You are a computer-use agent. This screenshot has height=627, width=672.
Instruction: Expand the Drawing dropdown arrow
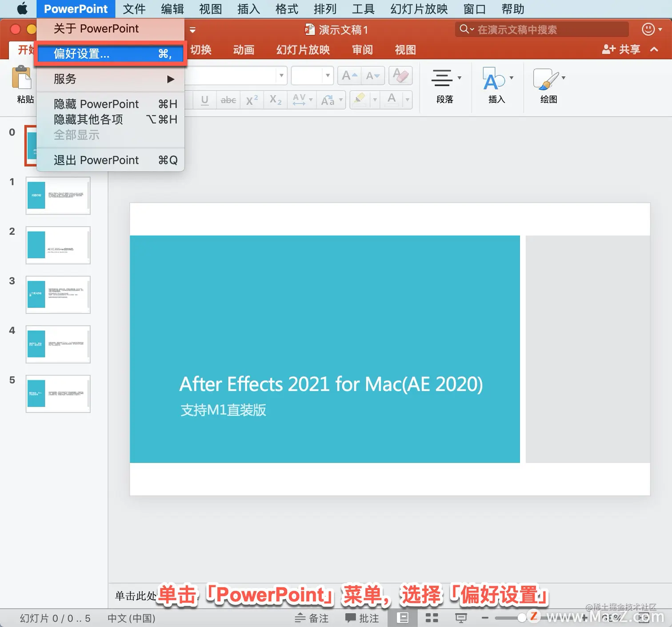coord(564,78)
